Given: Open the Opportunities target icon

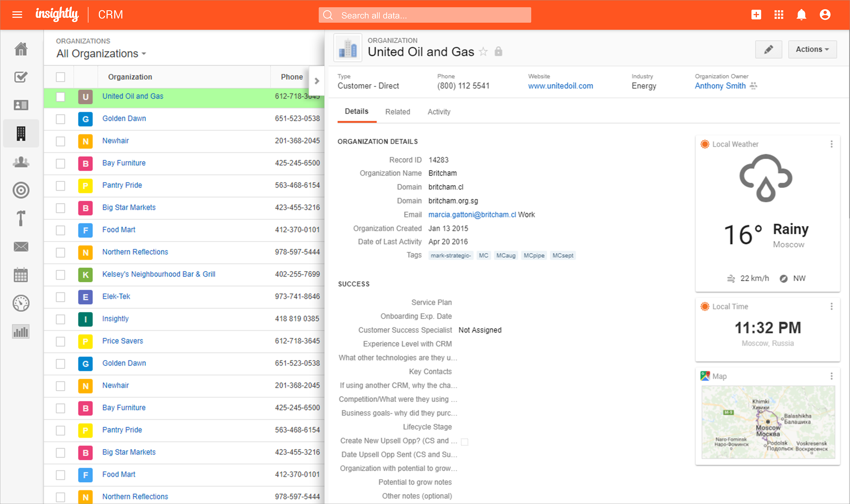Looking at the screenshot, I should pyautogui.click(x=21, y=190).
